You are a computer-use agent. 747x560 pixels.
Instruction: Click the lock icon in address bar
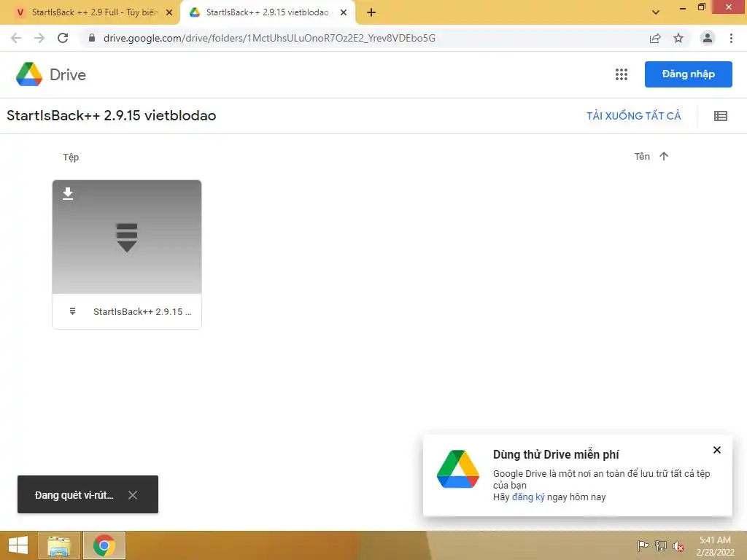pos(92,38)
